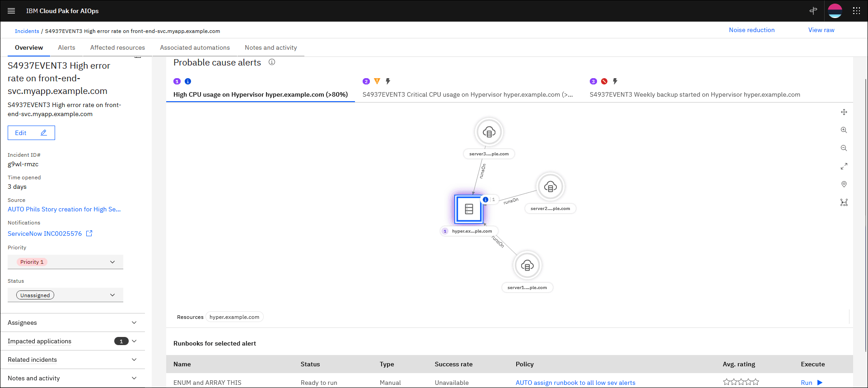Open the signpost tours icon in header
This screenshot has width=868, height=388.
[813, 11]
